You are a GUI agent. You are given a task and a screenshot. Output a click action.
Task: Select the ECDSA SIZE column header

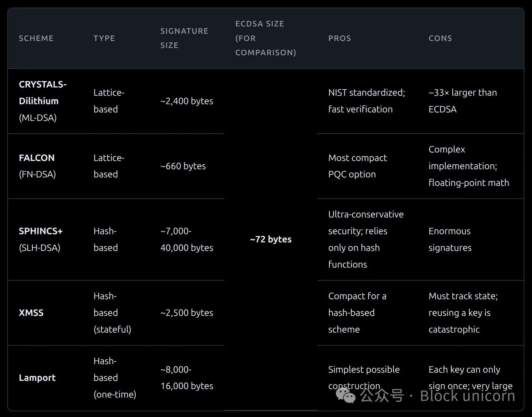265,38
